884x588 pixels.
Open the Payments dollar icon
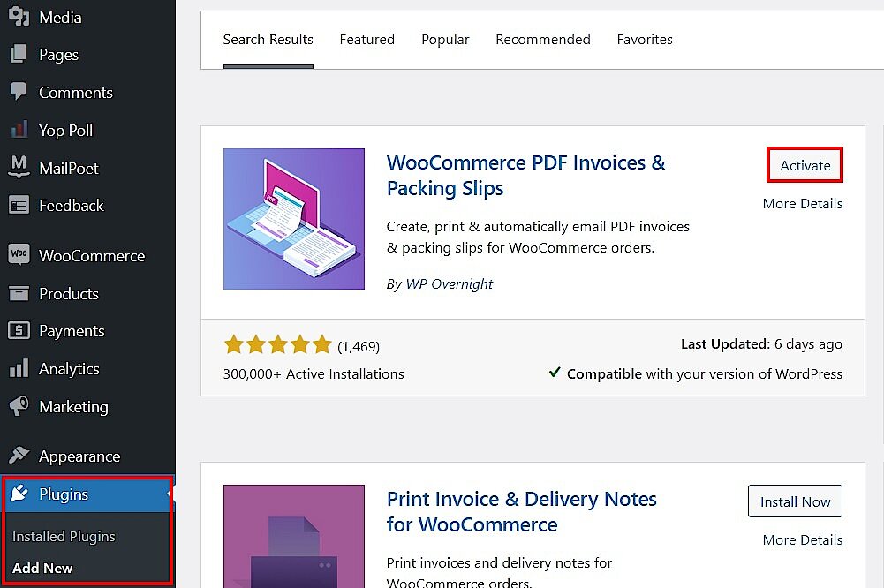point(19,330)
